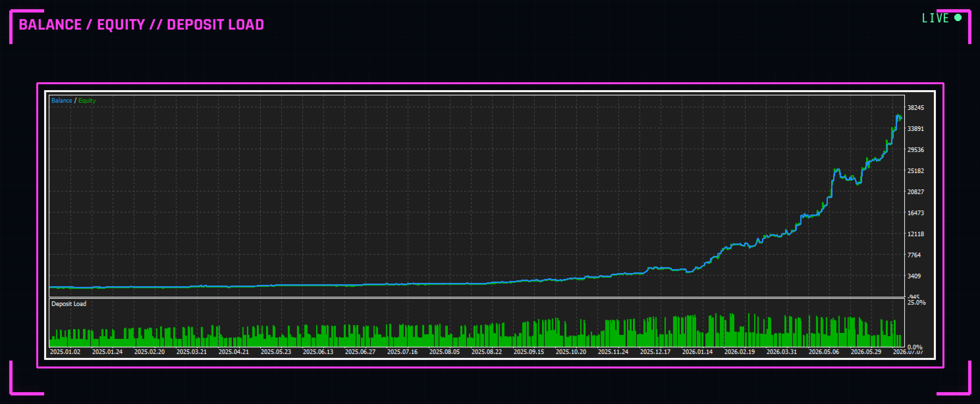Click the 2025.06.13 date label

318,352
